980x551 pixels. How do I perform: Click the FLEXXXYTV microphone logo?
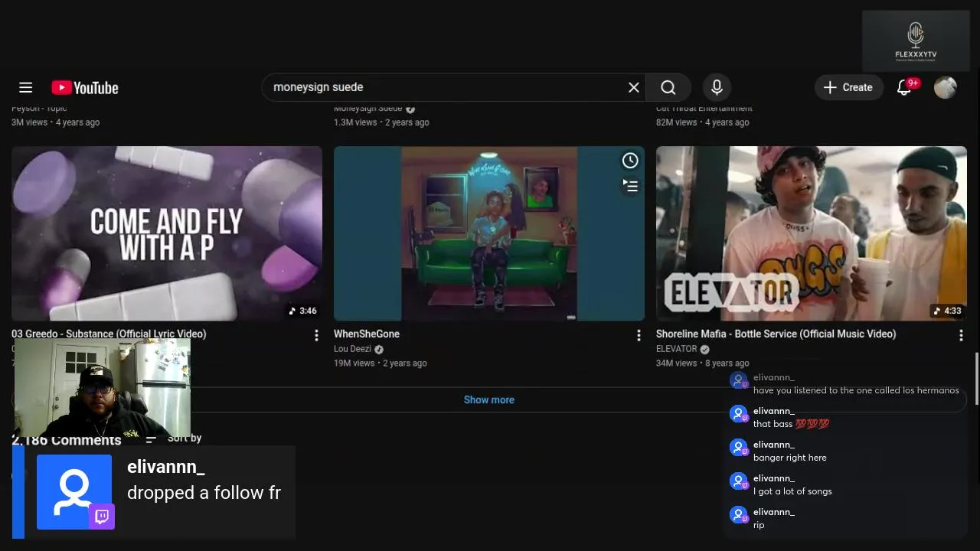click(916, 41)
